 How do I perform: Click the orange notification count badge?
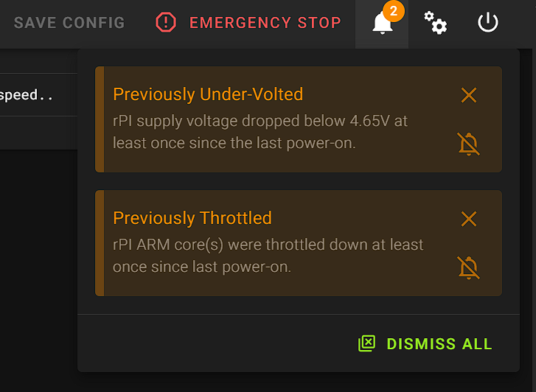[394, 11]
